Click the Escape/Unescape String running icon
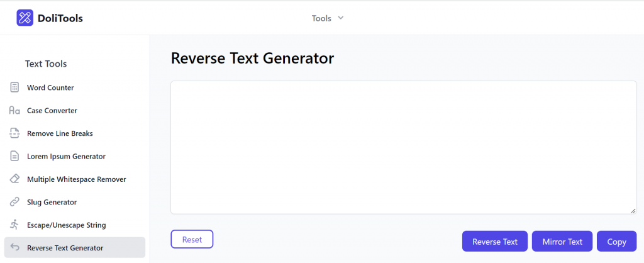Screen dimensions: 644x263 pyautogui.click(x=14, y=225)
